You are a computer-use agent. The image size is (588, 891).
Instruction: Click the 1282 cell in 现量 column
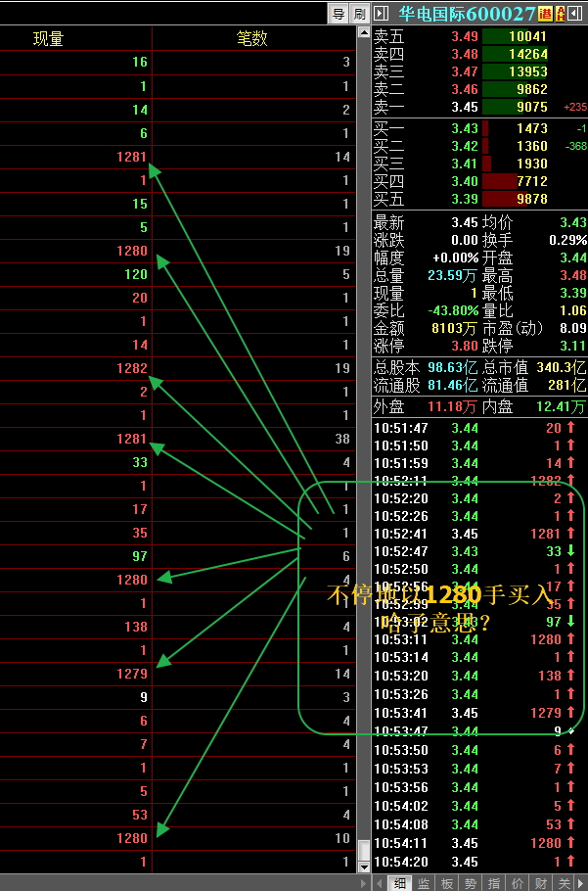tap(132, 368)
